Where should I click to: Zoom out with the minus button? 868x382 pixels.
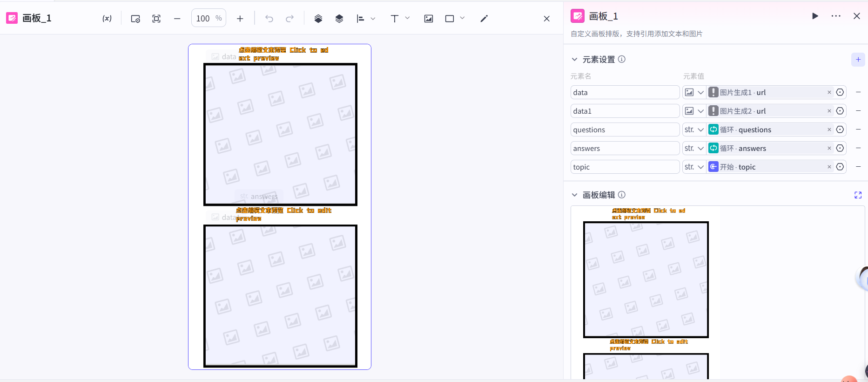point(177,19)
